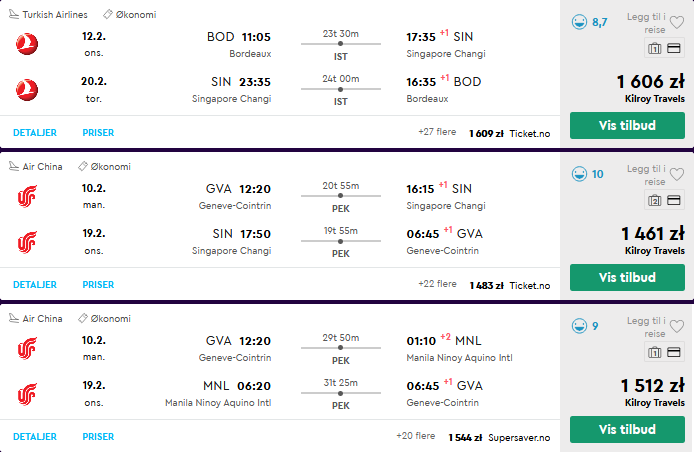
Task: Open DETALJER for the Geneva–Manila flight
Action: [35, 437]
